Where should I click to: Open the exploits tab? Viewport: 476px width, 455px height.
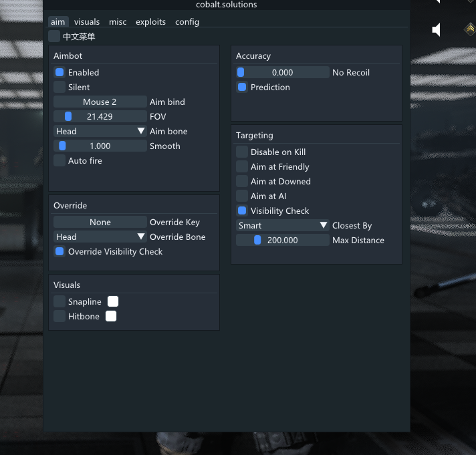150,21
